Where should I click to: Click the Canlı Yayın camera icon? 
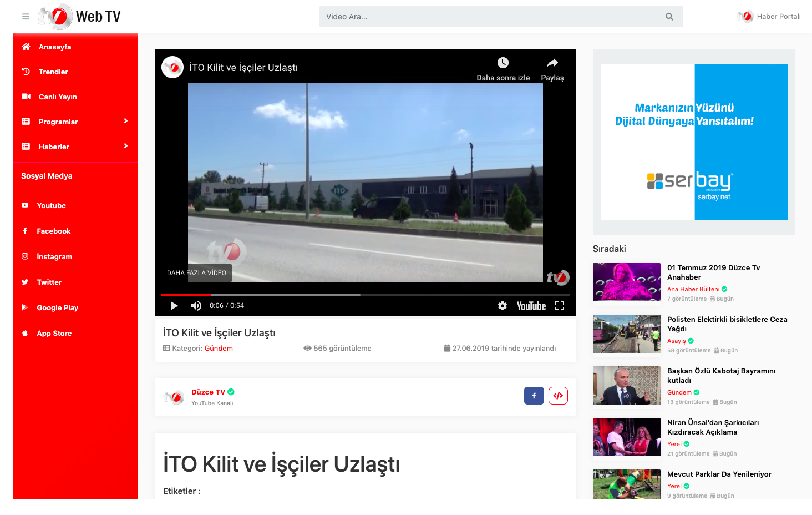point(26,97)
